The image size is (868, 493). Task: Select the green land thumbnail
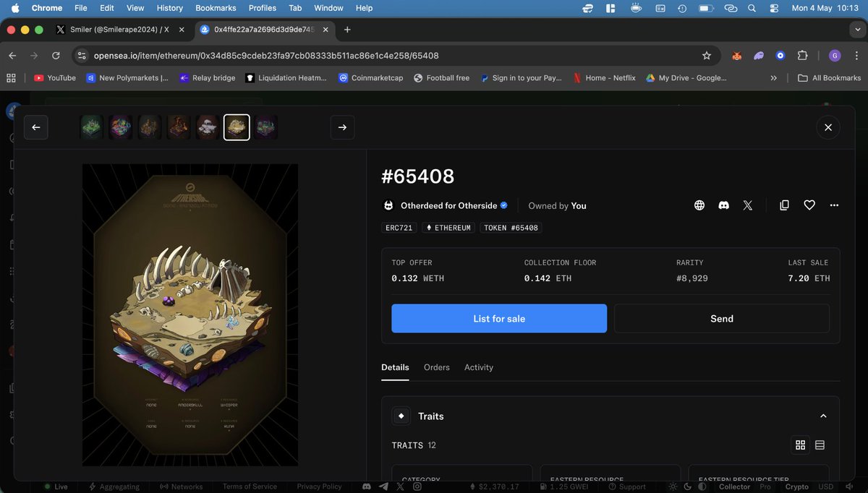(92, 127)
